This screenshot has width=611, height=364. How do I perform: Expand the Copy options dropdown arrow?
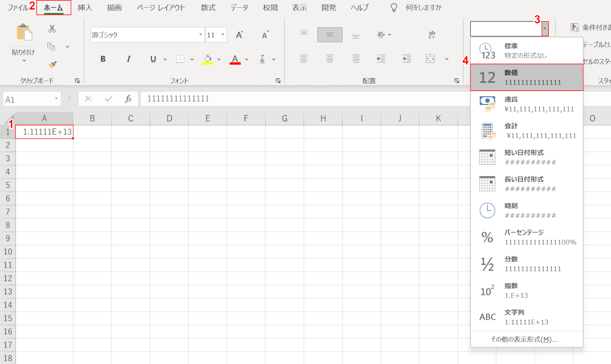point(67,46)
